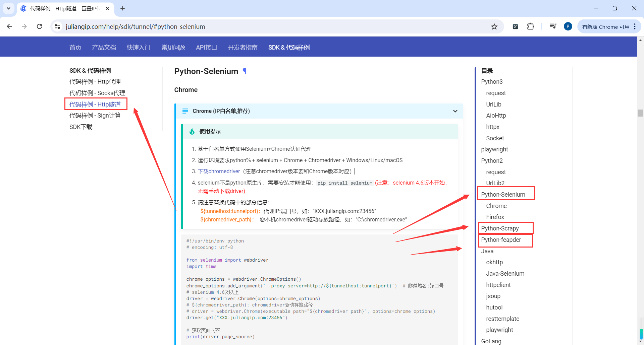Open SDK下载 in left sidebar
Screen dimensions: 644x345
(x=81, y=127)
